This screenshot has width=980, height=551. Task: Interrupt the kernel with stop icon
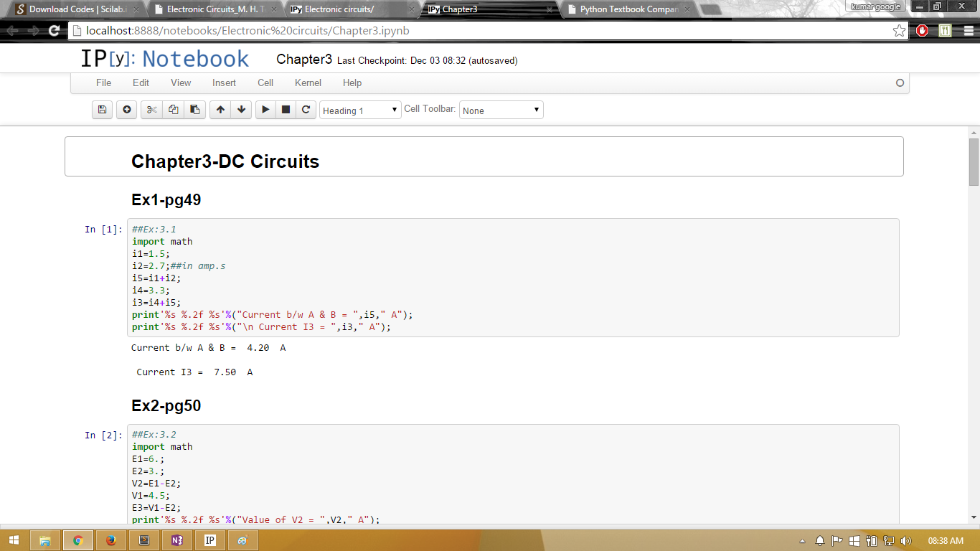click(286, 110)
